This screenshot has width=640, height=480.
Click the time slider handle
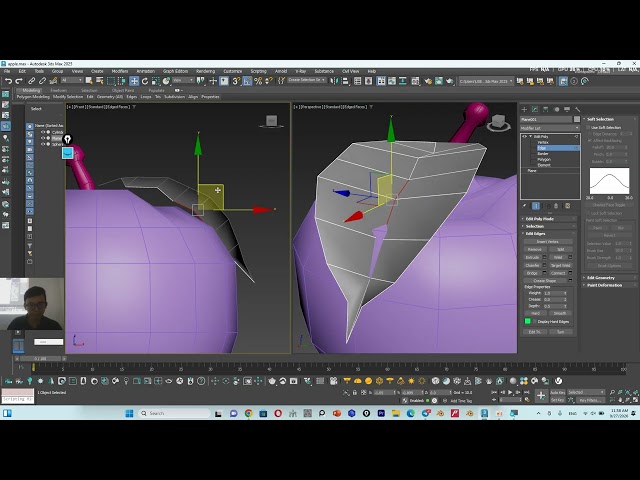pos(40,359)
